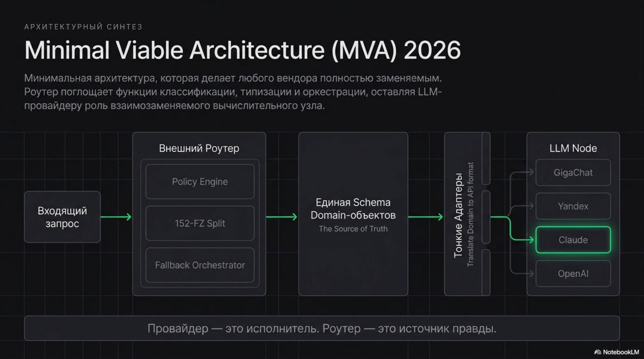Click the OpenAI provider box
The height and width of the screenshot is (359, 644).
pyautogui.click(x=573, y=274)
